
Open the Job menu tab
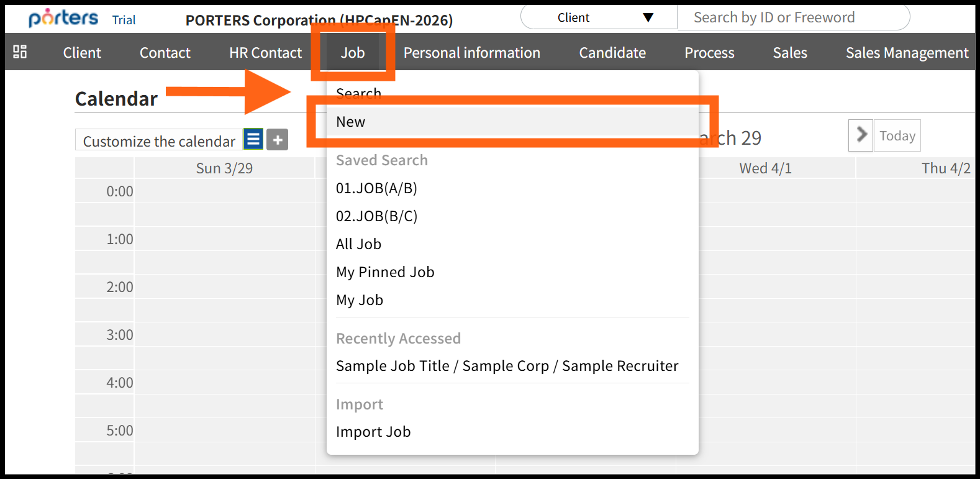coord(352,53)
